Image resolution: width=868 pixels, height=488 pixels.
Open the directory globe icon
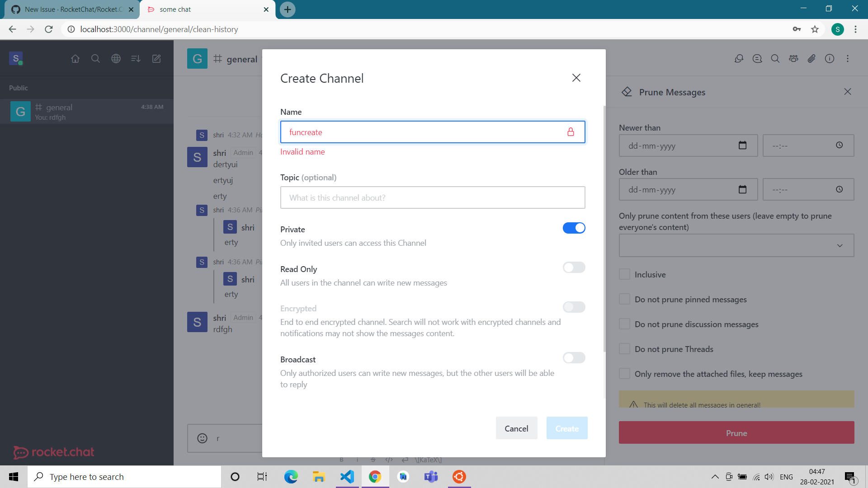tap(116, 59)
